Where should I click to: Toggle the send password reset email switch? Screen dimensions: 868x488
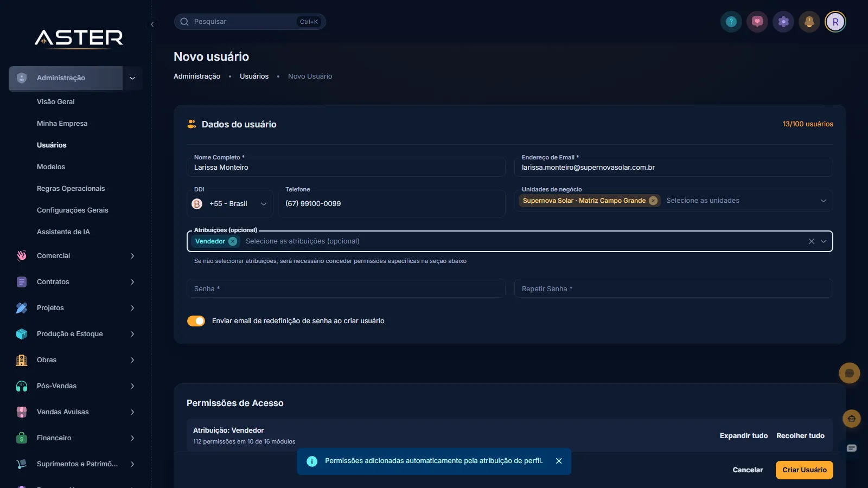(196, 321)
